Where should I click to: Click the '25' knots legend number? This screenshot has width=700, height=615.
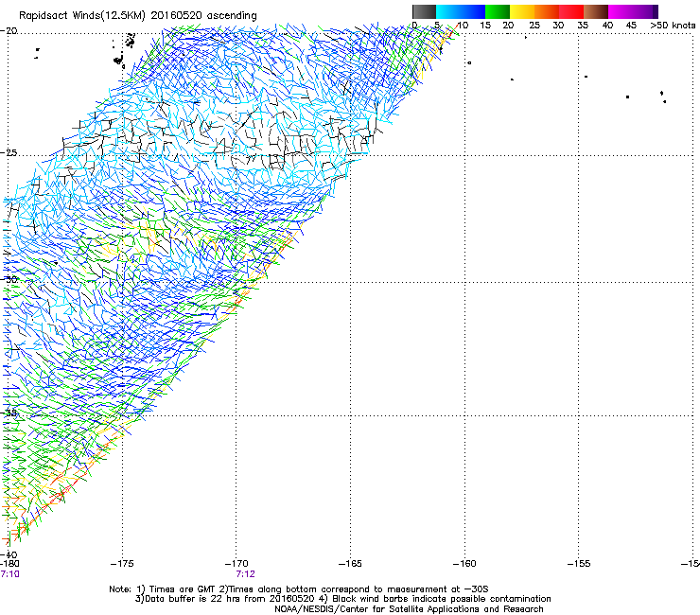[x=534, y=26]
